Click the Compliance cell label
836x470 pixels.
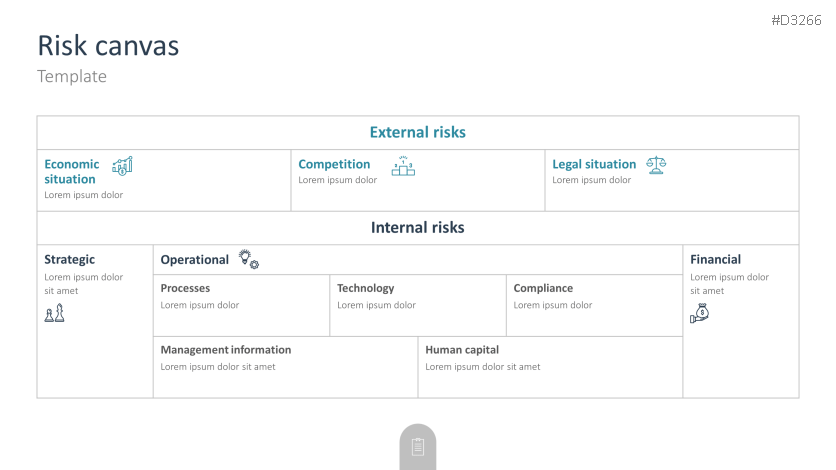(543, 288)
